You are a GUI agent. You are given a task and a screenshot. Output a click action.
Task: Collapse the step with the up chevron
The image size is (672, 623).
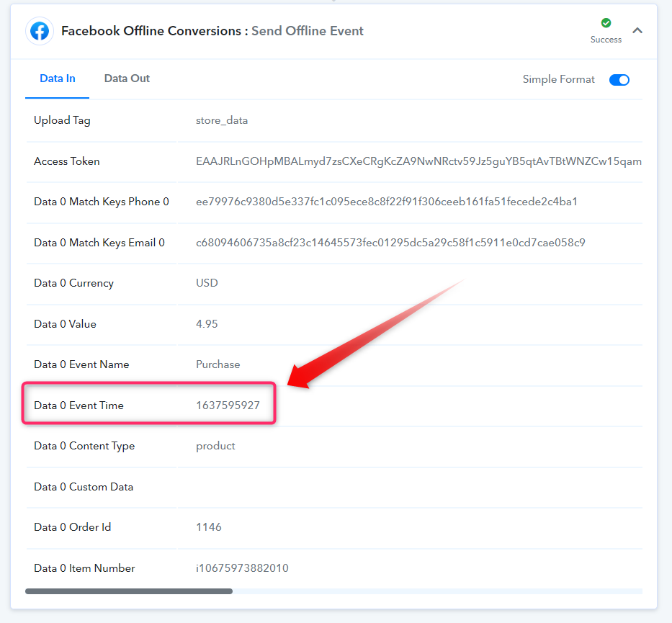click(x=637, y=30)
